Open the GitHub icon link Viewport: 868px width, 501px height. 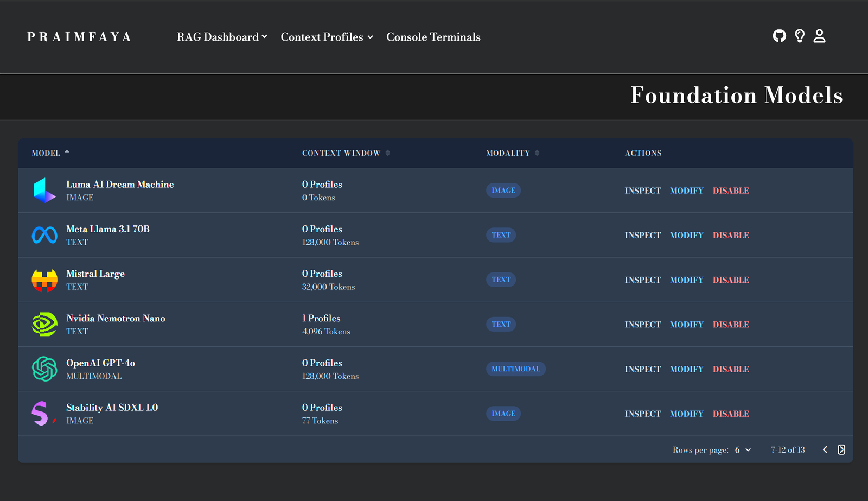tap(779, 36)
